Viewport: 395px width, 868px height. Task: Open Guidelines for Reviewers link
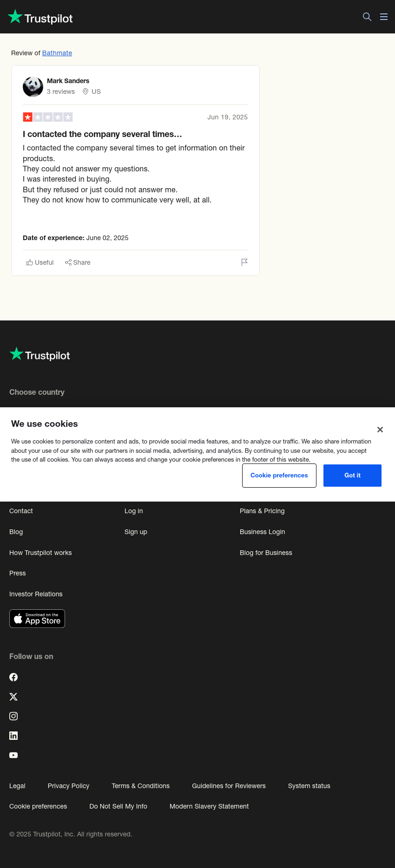(229, 786)
